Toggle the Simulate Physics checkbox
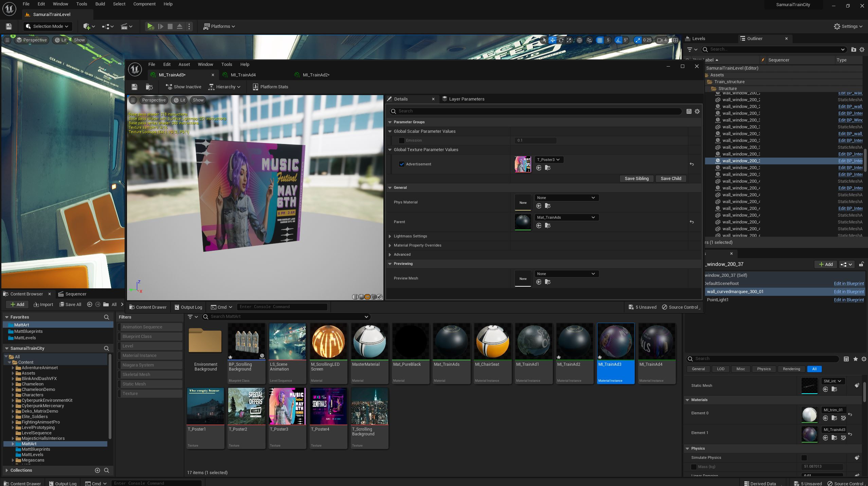The height and width of the screenshot is (486, 868). pyautogui.click(x=804, y=458)
